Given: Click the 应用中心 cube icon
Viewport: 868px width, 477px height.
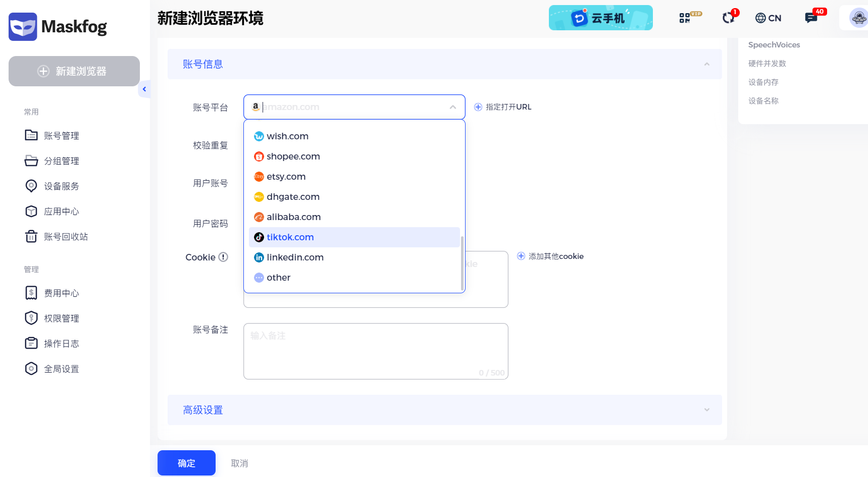Looking at the screenshot, I should tap(31, 211).
